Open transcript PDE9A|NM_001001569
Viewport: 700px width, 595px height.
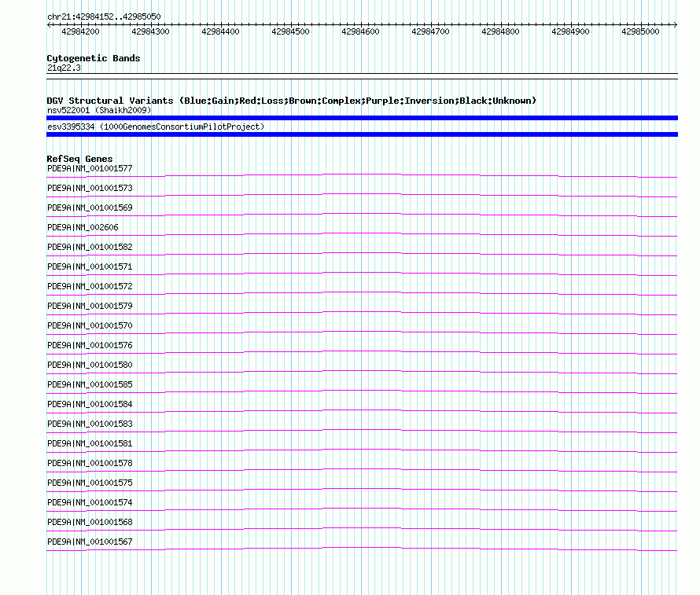(90, 208)
